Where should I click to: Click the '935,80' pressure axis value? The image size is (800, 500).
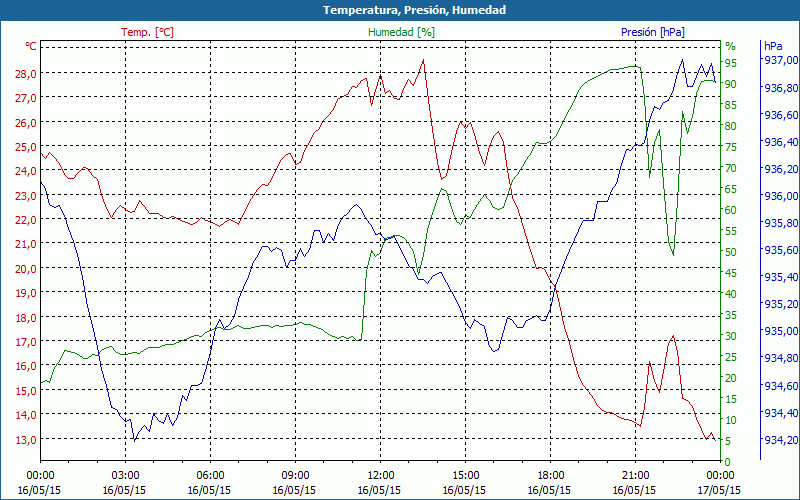point(780,223)
